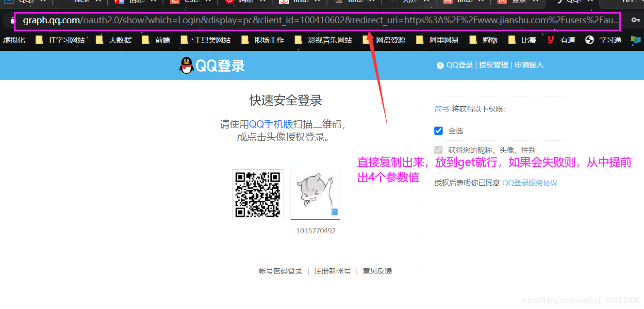Image resolution: width=644 pixels, height=309 pixels.
Task: Open the 简书 app link
Action: pyautogui.click(x=442, y=109)
